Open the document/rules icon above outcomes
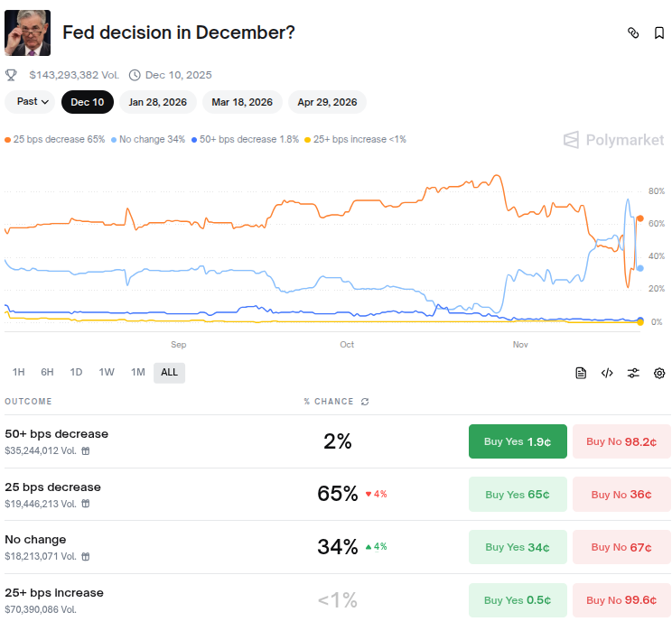 [581, 373]
